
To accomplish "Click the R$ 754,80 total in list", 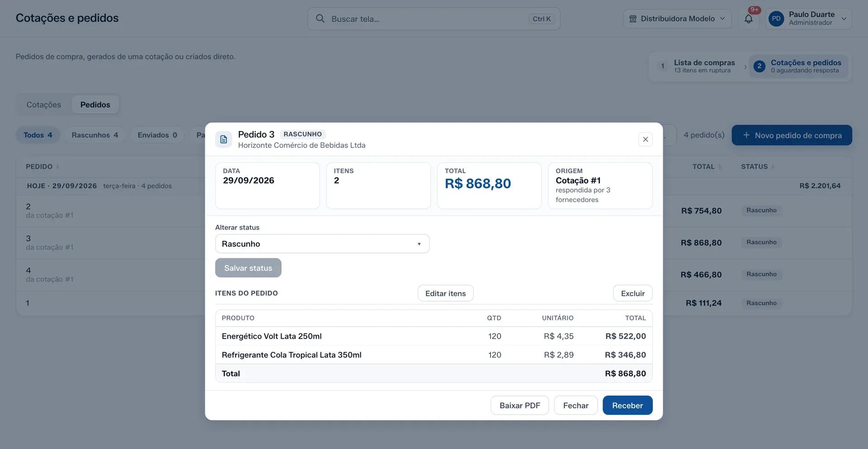I will [x=701, y=211].
